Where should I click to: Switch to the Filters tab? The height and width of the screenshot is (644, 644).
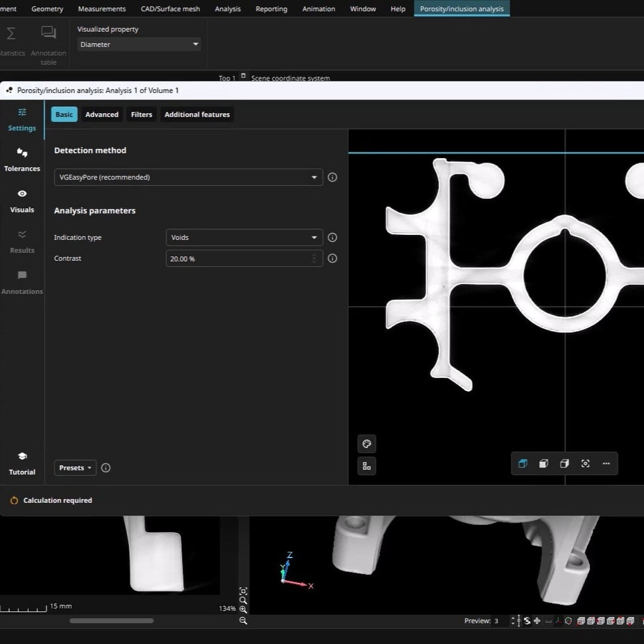tap(141, 114)
